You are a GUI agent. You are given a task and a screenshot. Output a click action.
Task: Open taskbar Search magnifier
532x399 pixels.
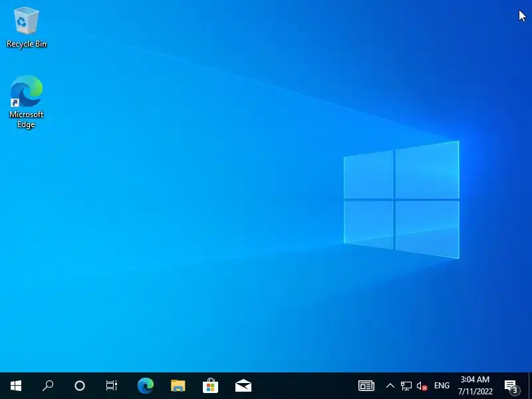(48, 386)
